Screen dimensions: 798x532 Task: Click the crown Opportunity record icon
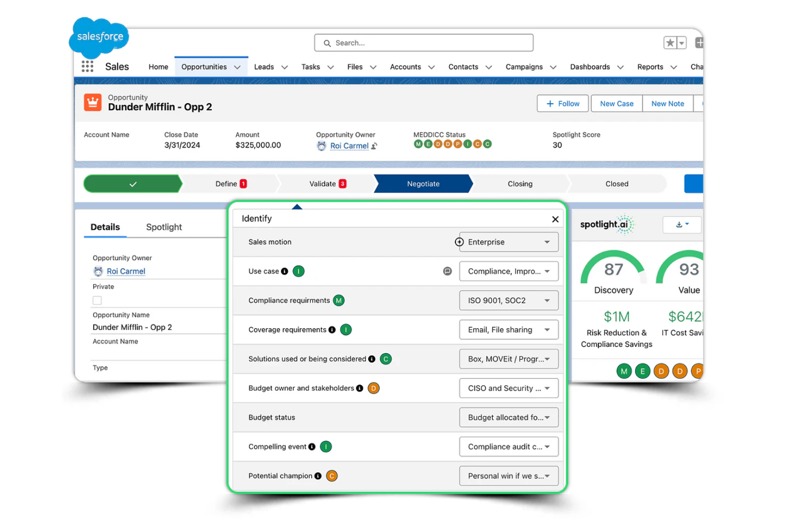(x=93, y=102)
